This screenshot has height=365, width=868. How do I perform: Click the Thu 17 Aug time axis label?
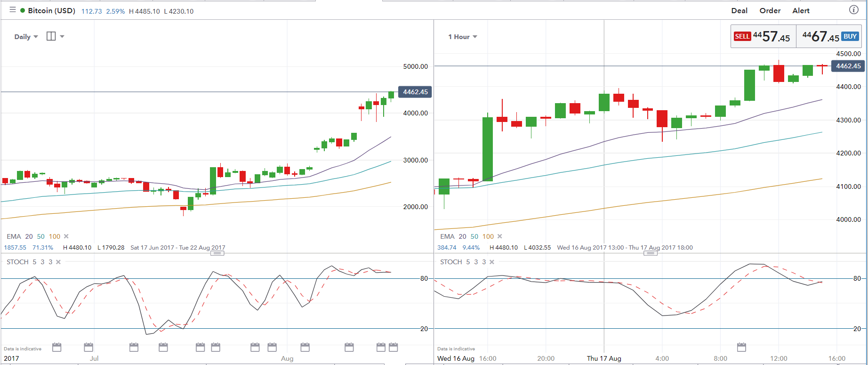pyautogui.click(x=604, y=358)
